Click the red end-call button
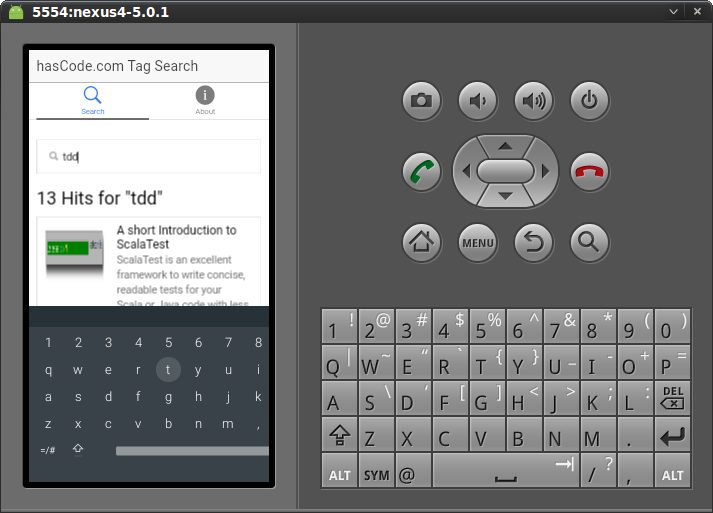 pos(589,172)
